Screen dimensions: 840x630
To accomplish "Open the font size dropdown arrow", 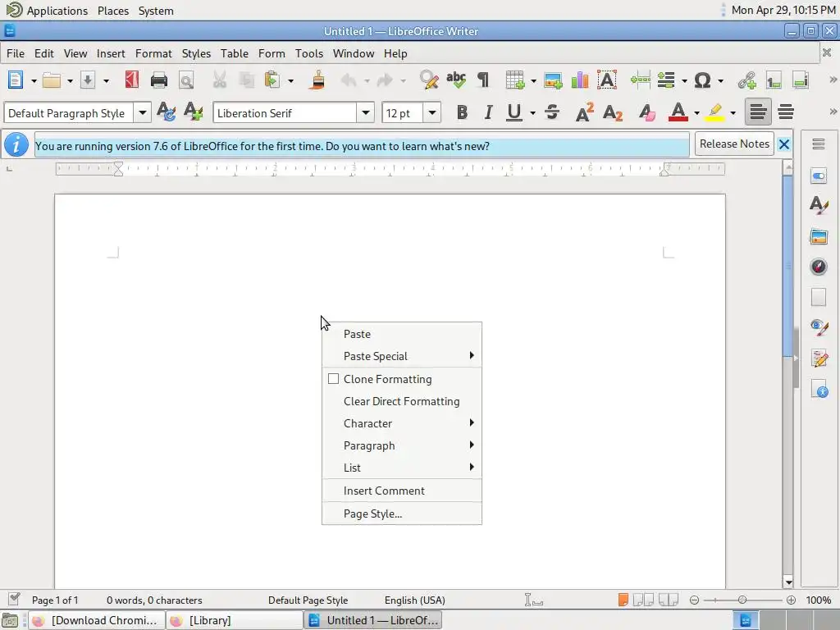I will pos(431,113).
